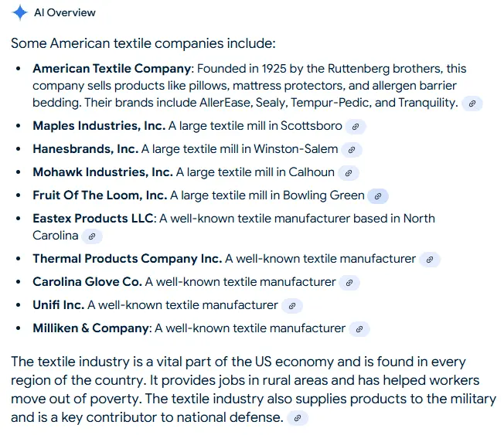Click link icon after Eastex Products Carolina
Screen dimensions: 504x435
92,236
